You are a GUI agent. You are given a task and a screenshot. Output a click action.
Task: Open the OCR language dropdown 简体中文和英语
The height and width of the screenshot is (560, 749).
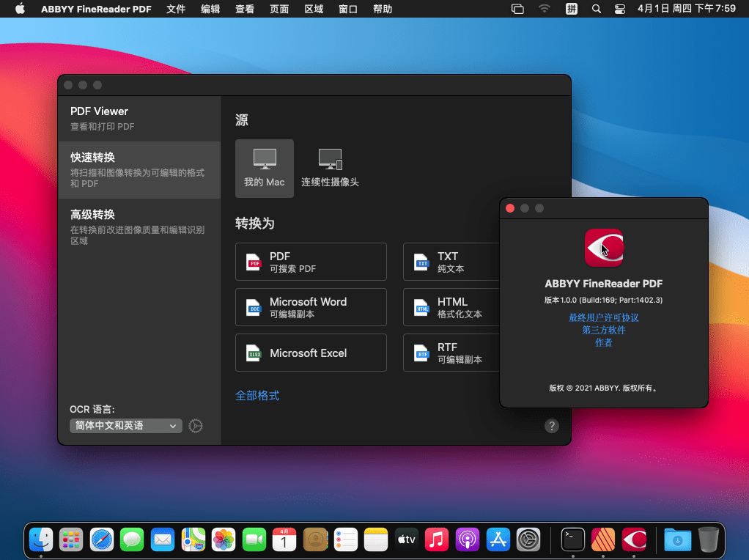point(126,426)
